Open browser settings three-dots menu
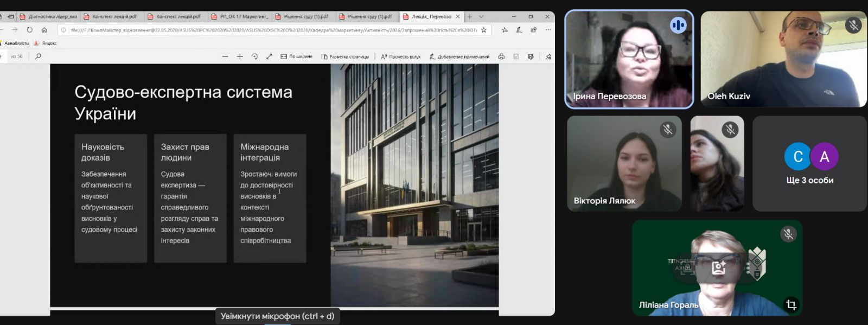 tap(548, 30)
